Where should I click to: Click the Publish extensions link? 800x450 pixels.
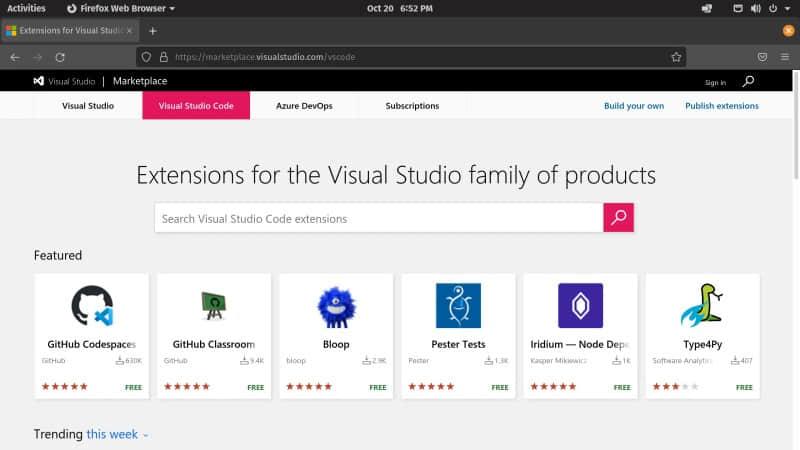tap(721, 106)
